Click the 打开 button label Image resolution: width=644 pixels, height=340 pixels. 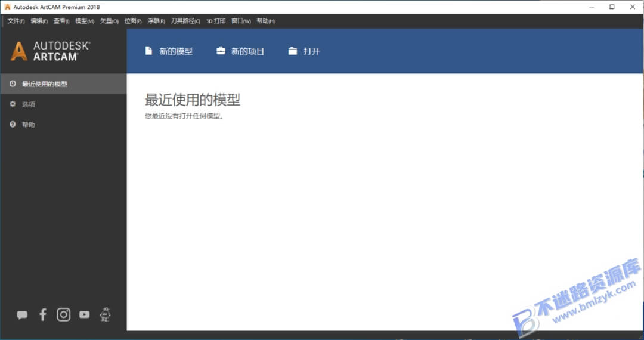pos(311,51)
